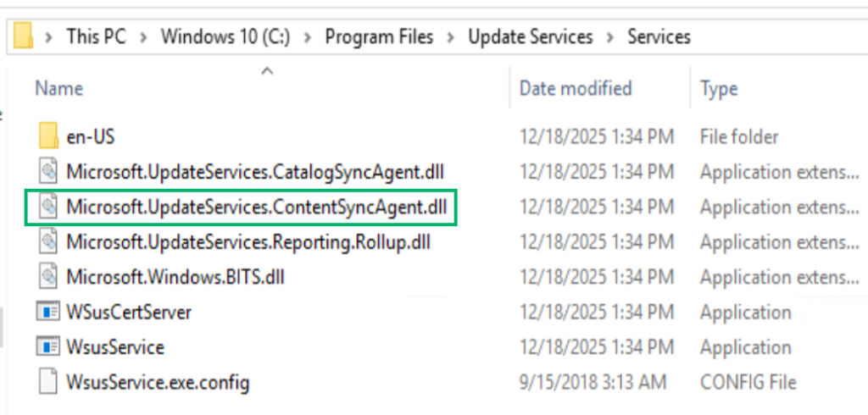Click the WsusService application icon

(47, 347)
